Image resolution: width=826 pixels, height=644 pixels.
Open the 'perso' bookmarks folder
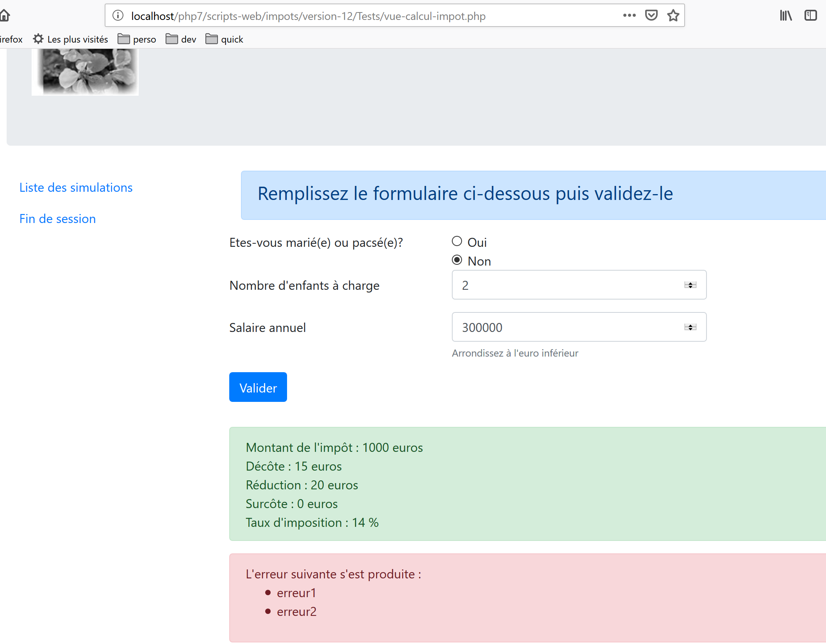coord(137,39)
